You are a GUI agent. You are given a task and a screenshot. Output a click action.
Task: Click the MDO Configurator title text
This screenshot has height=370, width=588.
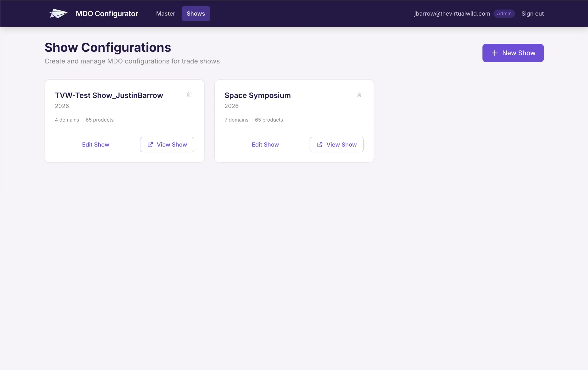coord(107,13)
